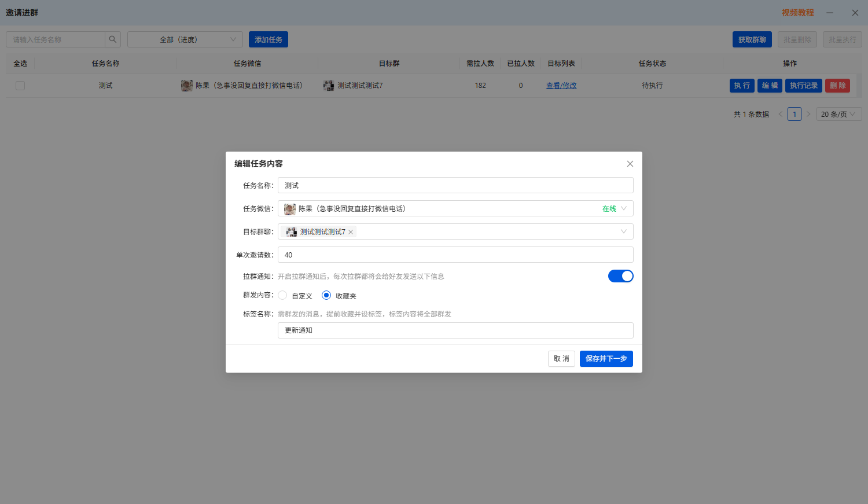
Task: Click the 已拉人数 column header
Action: point(521,64)
